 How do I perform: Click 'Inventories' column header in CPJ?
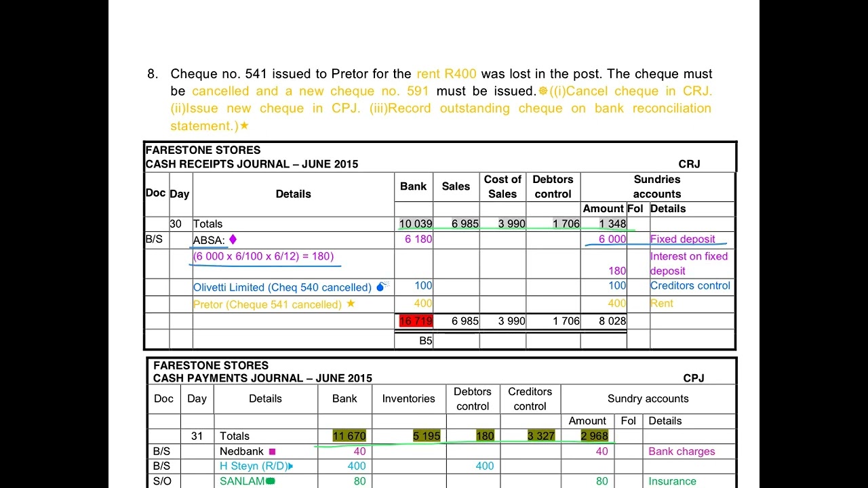click(409, 399)
